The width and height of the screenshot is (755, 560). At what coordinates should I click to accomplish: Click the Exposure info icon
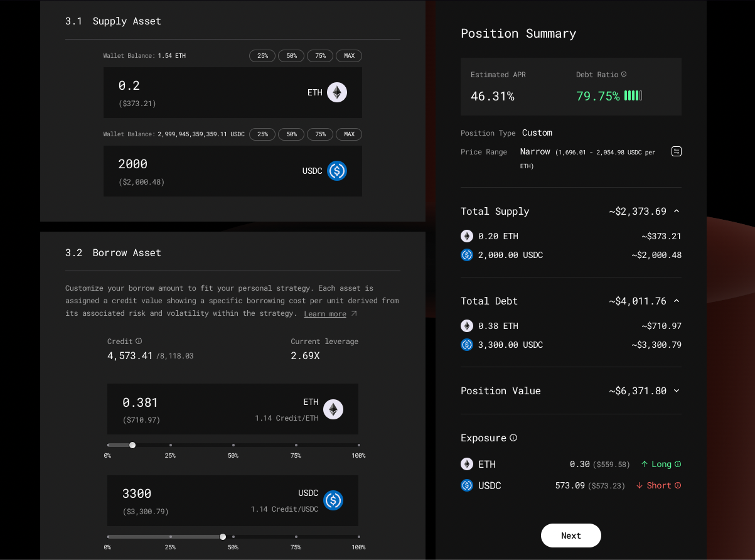pos(513,438)
